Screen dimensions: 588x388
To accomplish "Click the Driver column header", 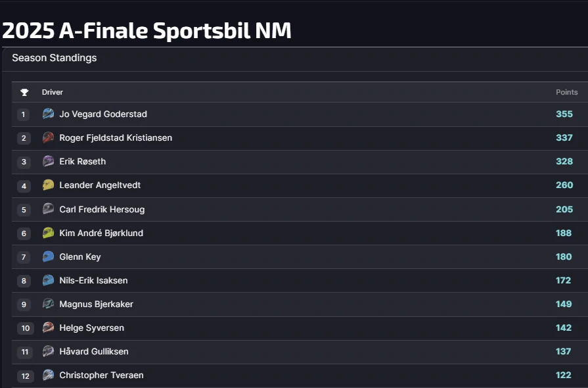I will (53, 92).
